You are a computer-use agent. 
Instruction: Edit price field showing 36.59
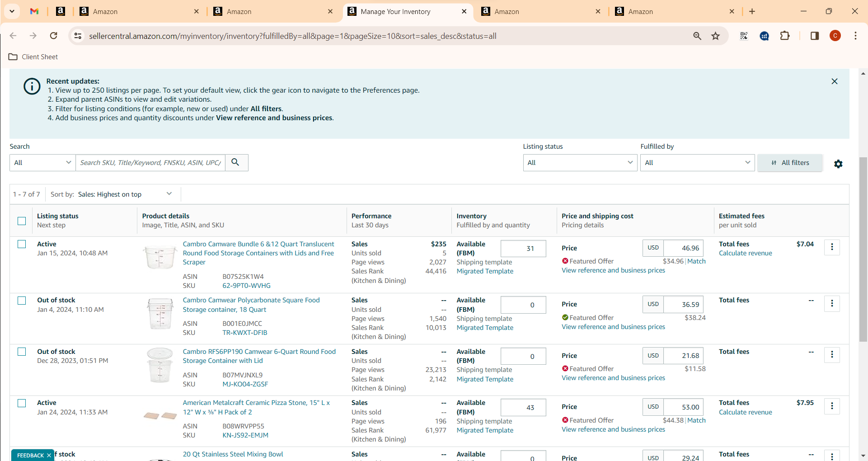pyautogui.click(x=684, y=305)
